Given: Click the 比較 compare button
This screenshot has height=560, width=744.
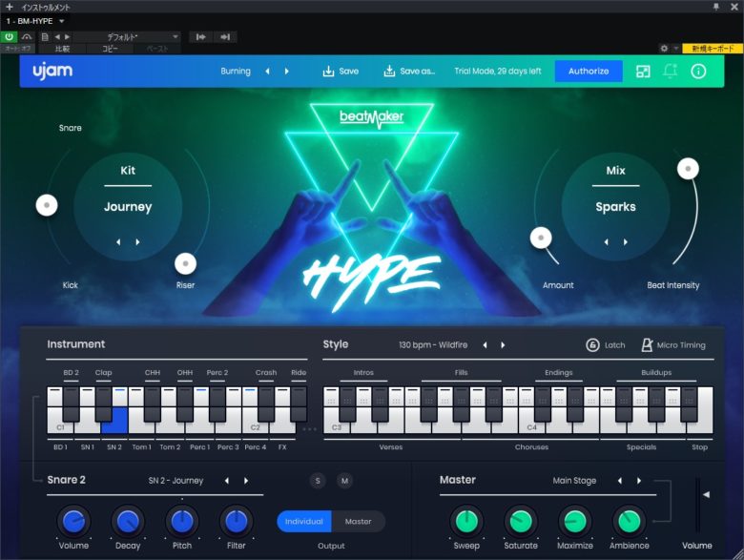Looking at the screenshot, I should coord(62,49).
